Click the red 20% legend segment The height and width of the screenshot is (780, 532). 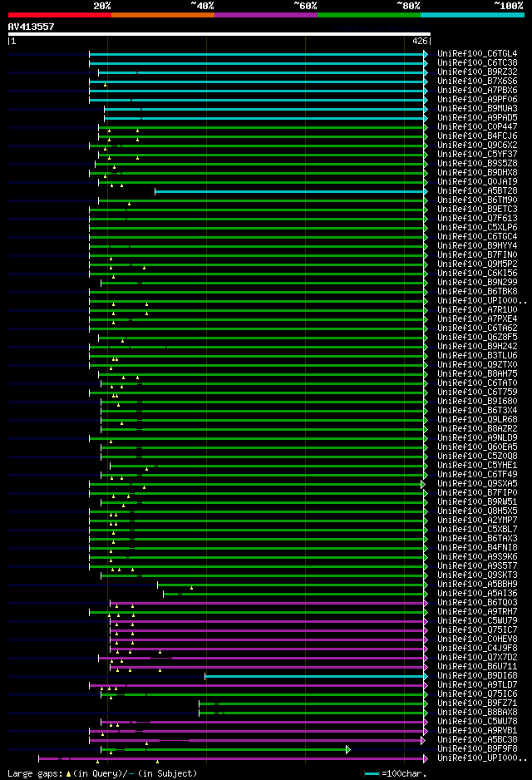(60, 15)
